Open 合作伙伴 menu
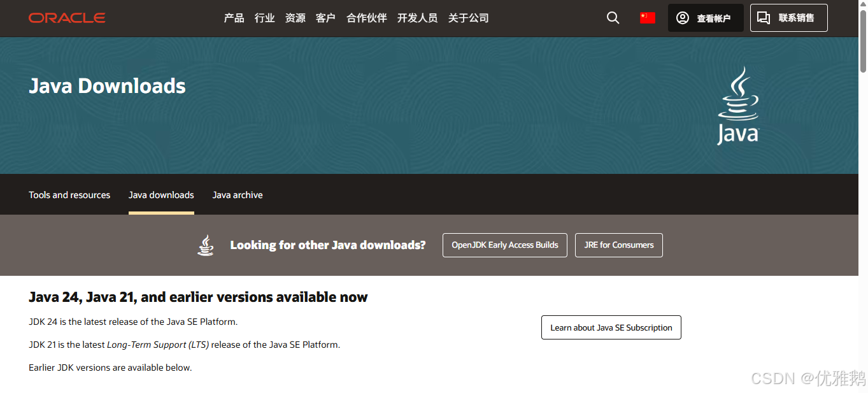Viewport: 868px width, 393px height. [x=366, y=18]
